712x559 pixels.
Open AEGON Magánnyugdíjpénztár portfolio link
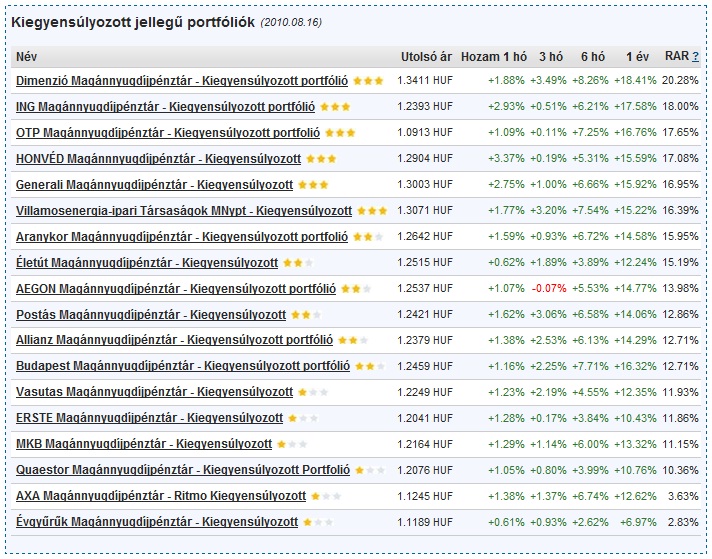coord(176,288)
